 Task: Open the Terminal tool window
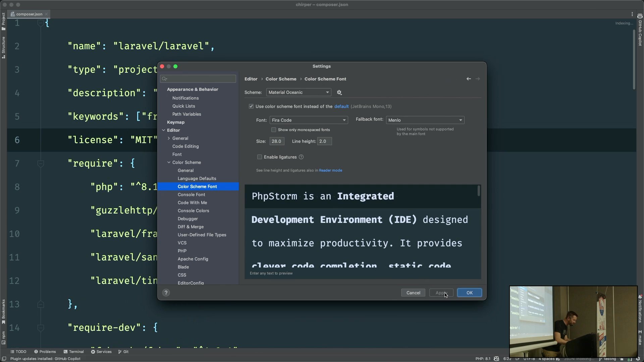click(74, 352)
